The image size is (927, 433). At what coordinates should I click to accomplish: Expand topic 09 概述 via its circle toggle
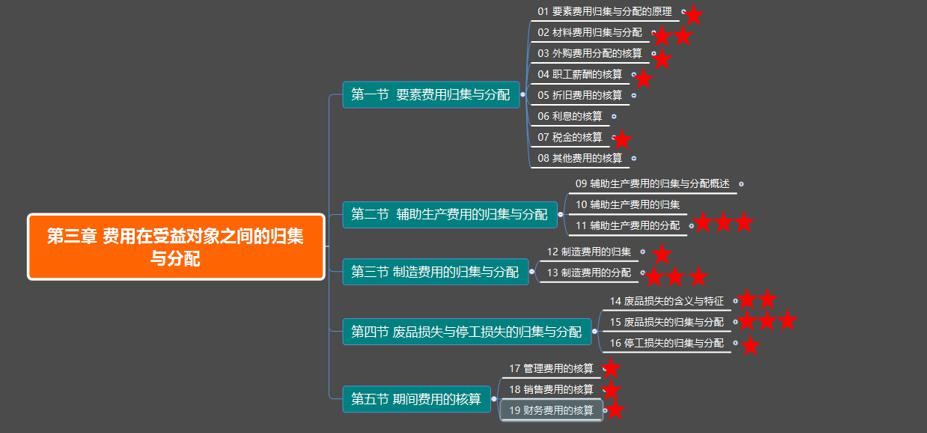(x=741, y=184)
